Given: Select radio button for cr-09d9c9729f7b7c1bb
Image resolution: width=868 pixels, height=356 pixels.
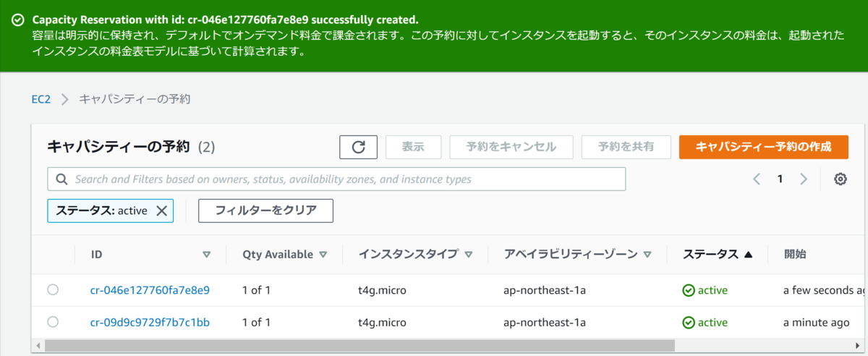Looking at the screenshot, I should point(53,321).
